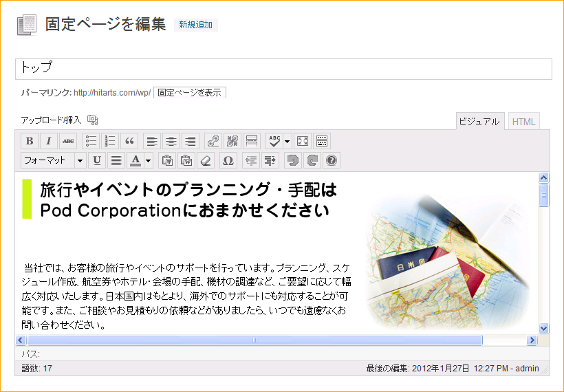Undo the last edit
This screenshot has height=392, width=564.
click(293, 160)
